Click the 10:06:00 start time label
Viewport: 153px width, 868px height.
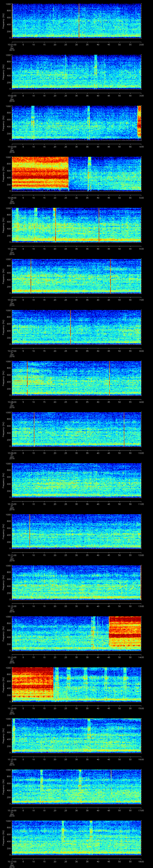12,300
